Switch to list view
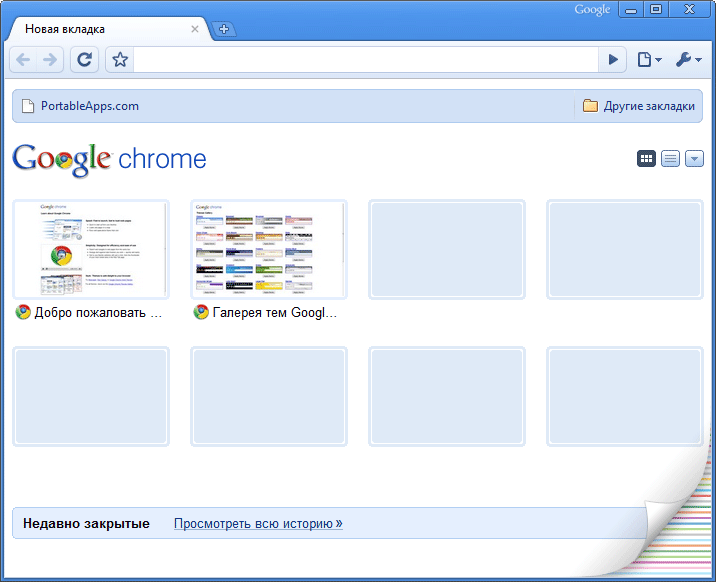This screenshot has height=582, width=716. tap(670, 159)
